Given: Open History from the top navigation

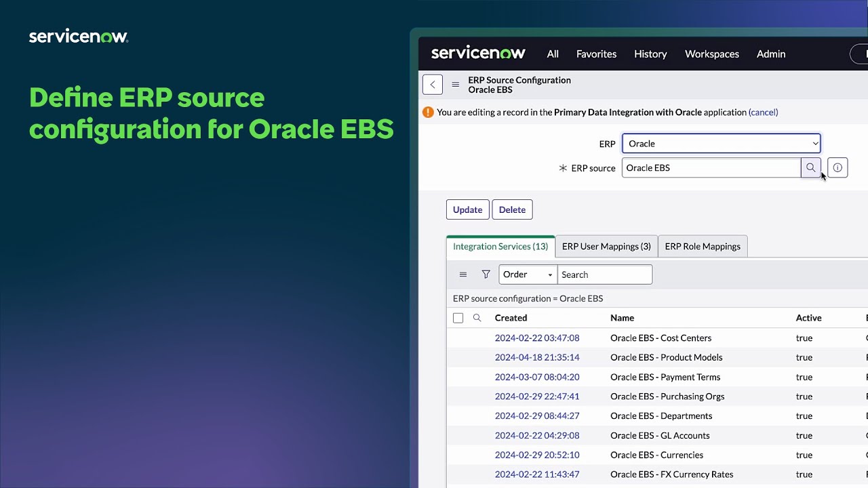Looking at the screenshot, I should click(x=650, y=54).
